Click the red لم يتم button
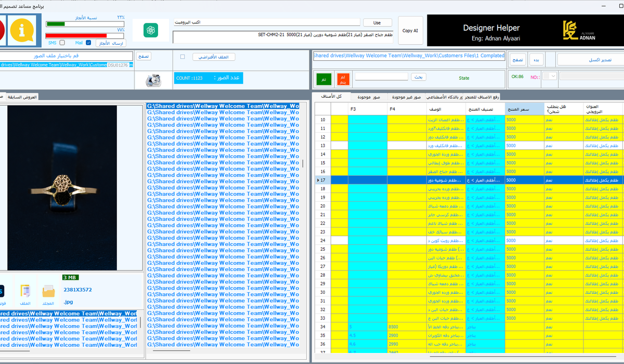Screen dimensions: 624x364 click(x=343, y=80)
